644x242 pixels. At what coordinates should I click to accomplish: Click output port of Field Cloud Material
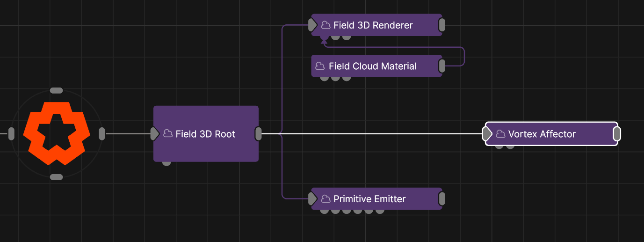[x=442, y=66]
